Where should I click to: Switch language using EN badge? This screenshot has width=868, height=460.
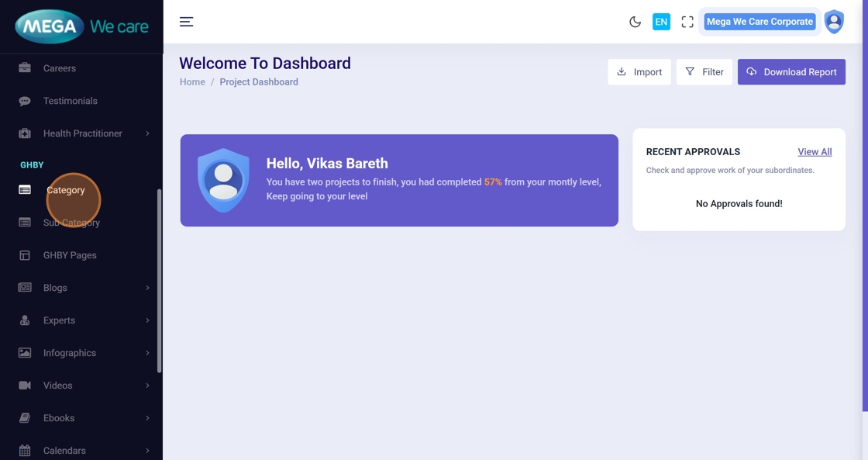click(661, 22)
